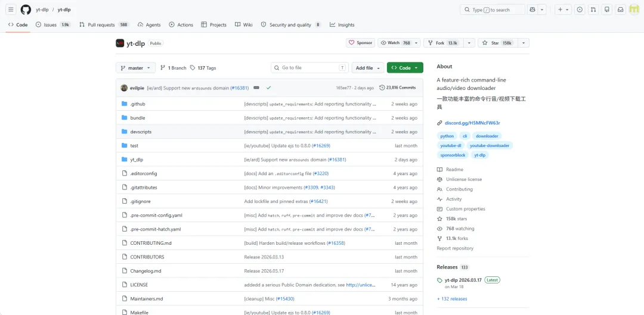Select the python topic tag

[447, 136]
